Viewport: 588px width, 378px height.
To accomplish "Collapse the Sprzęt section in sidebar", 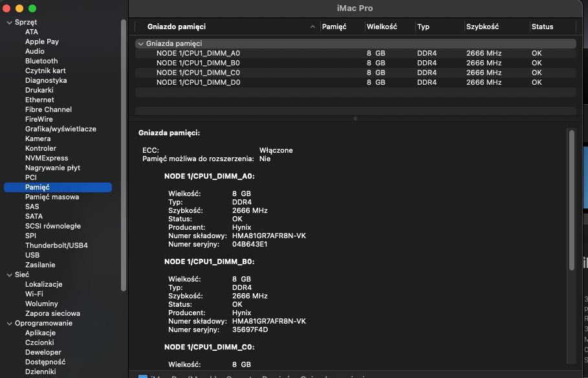I will point(9,23).
